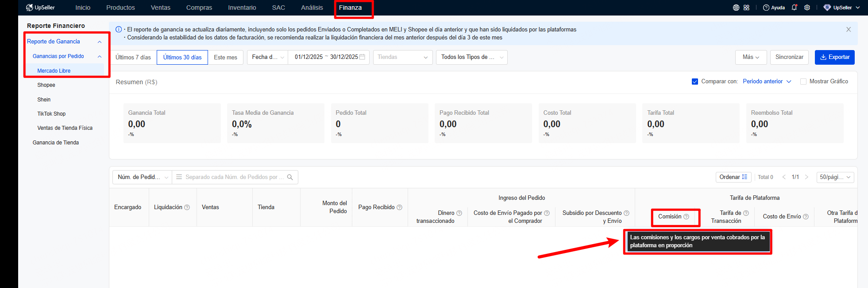Viewport: 868px width, 288px height.
Task: Open the date range calendar icon
Action: (x=362, y=57)
